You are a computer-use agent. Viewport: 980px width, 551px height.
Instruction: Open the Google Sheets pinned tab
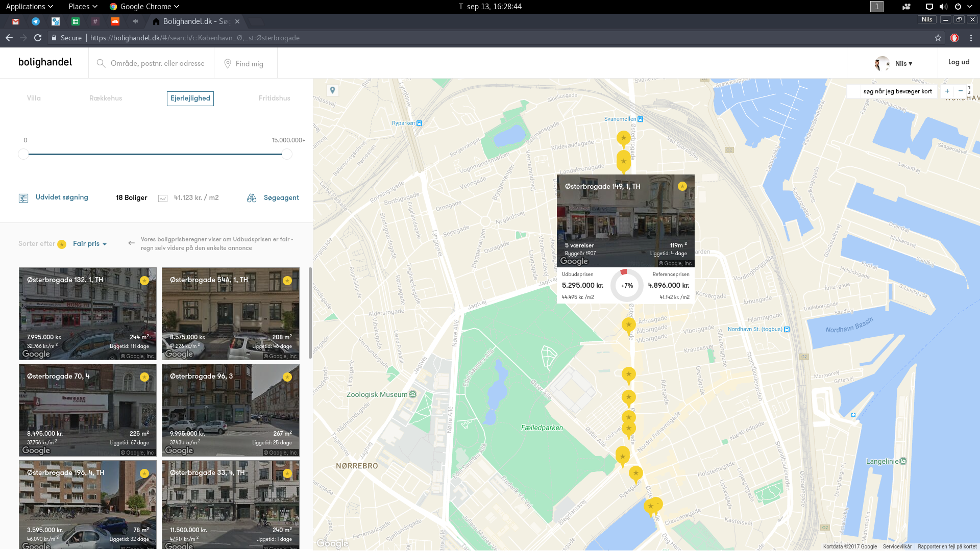pos(76,21)
